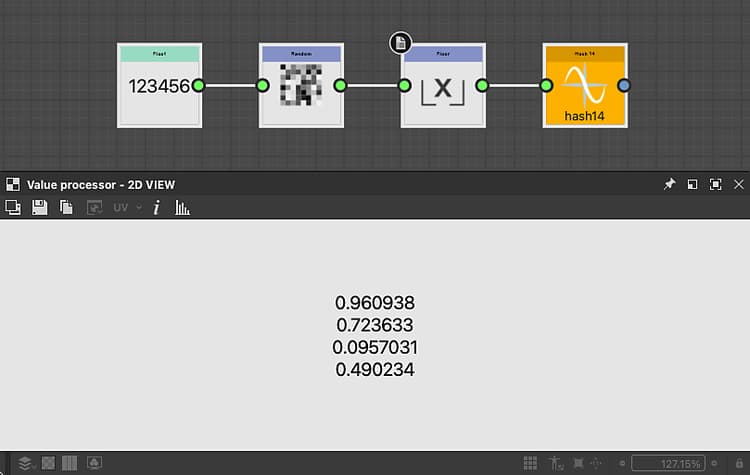The width and height of the screenshot is (750, 475).
Task: Click the Random node's green input connector
Action: point(263,86)
